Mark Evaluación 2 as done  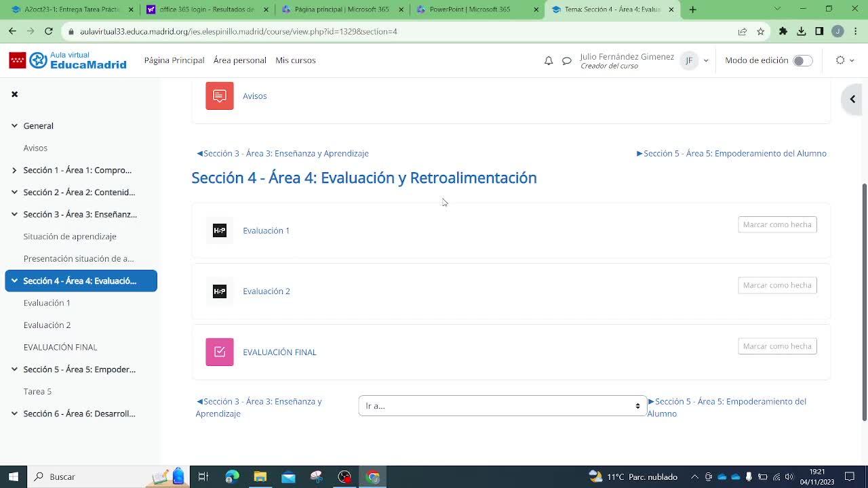[x=777, y=285]
